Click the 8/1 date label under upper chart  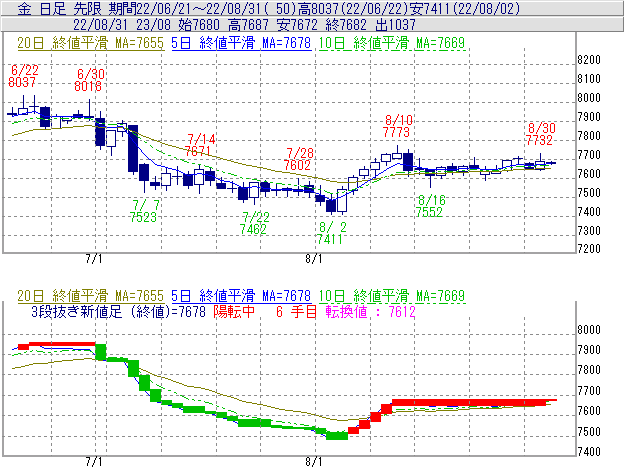[314, 259]
